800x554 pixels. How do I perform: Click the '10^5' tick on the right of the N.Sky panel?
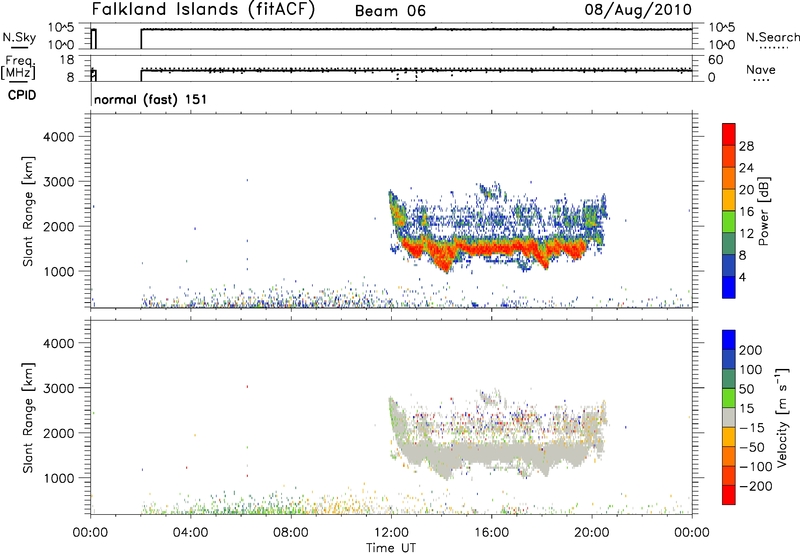[720, 28]
